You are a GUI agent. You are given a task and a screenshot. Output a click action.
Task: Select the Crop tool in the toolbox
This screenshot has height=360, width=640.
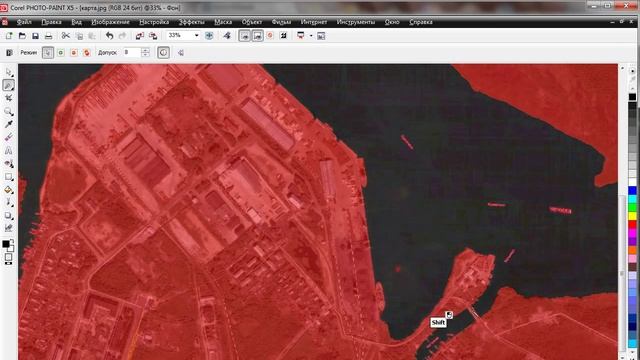(9, 98)
